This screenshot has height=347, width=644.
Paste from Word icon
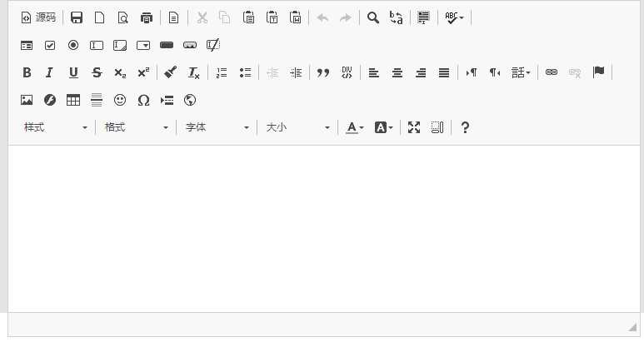pos(295,17)
